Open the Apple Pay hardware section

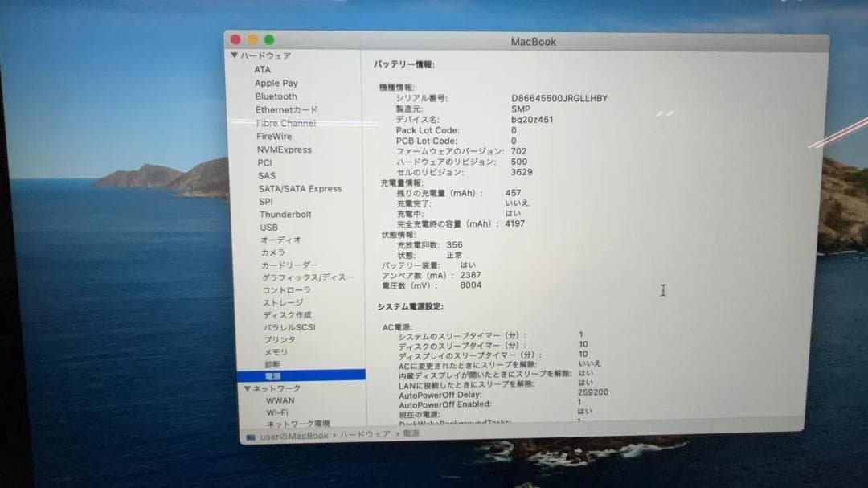pyautogui.click(x=276, y=83)
